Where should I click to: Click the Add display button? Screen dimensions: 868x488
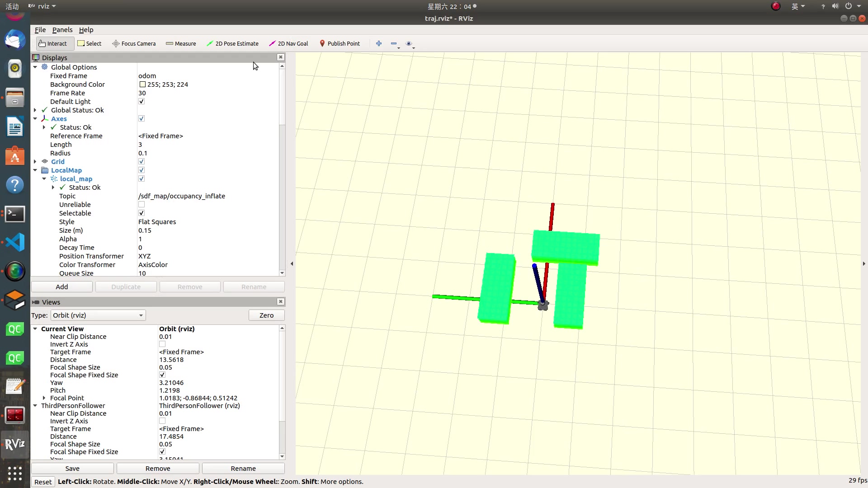point(62,287)
